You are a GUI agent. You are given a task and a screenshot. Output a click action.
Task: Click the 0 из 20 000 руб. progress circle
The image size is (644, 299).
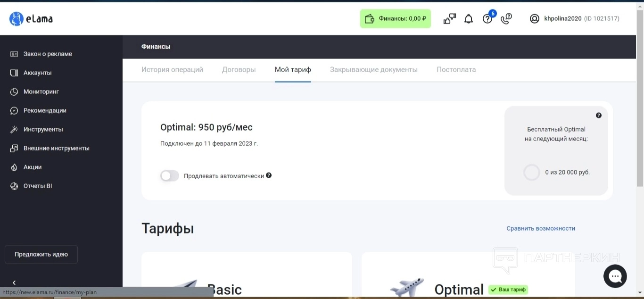tap(532, 173)
